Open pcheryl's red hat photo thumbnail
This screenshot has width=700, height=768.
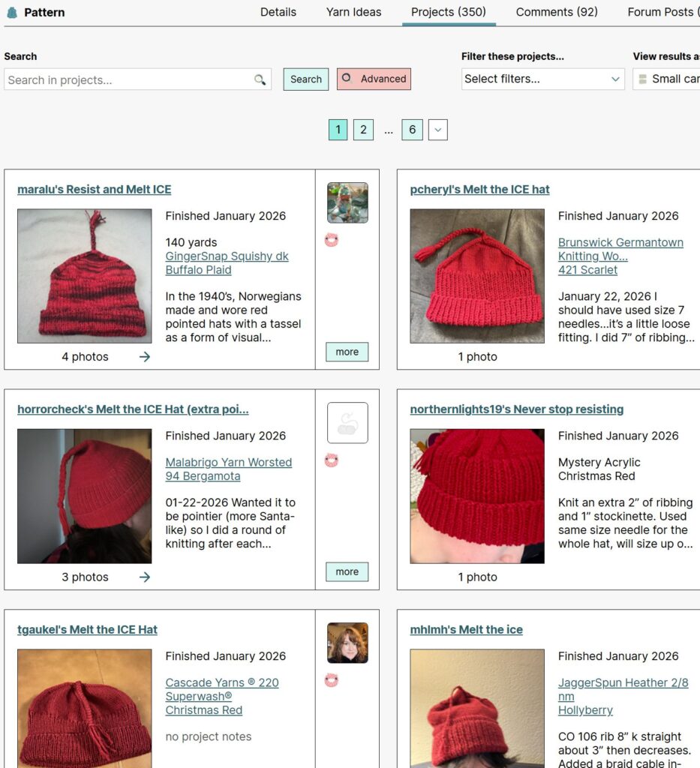click(477, 276)
